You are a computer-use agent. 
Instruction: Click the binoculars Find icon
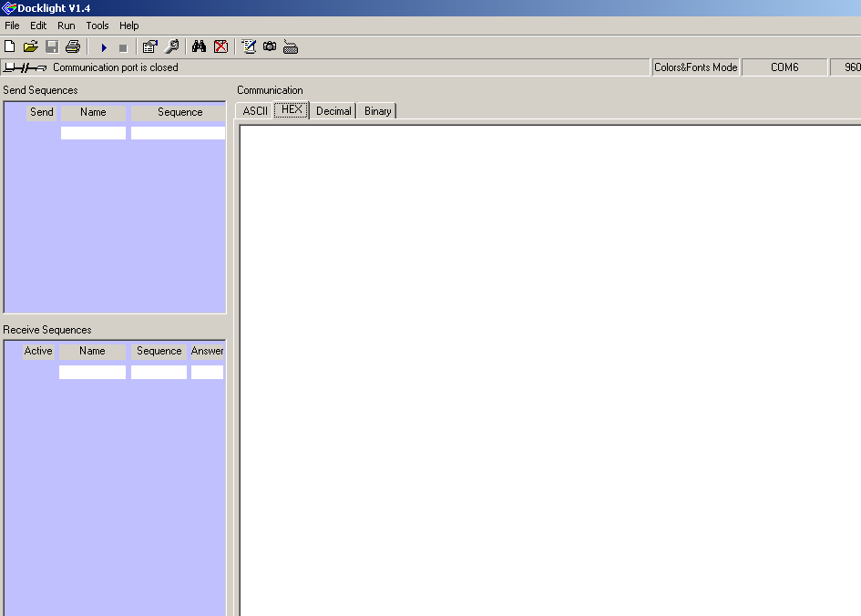(199, 46)
